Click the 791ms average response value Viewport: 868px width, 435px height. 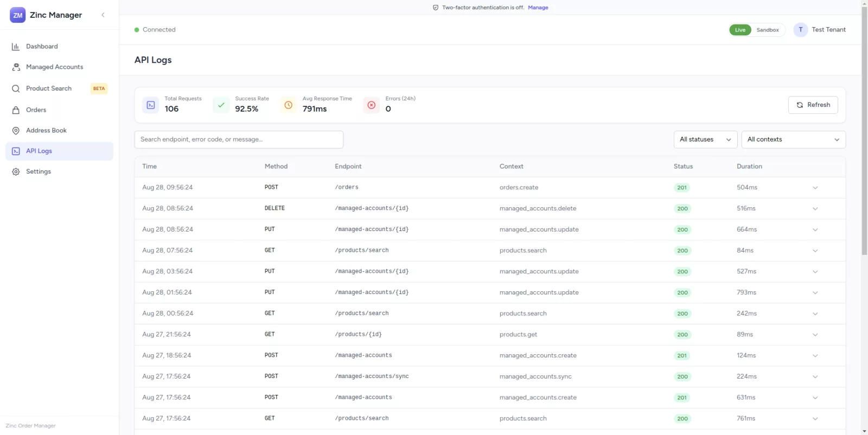pos(315,109)
